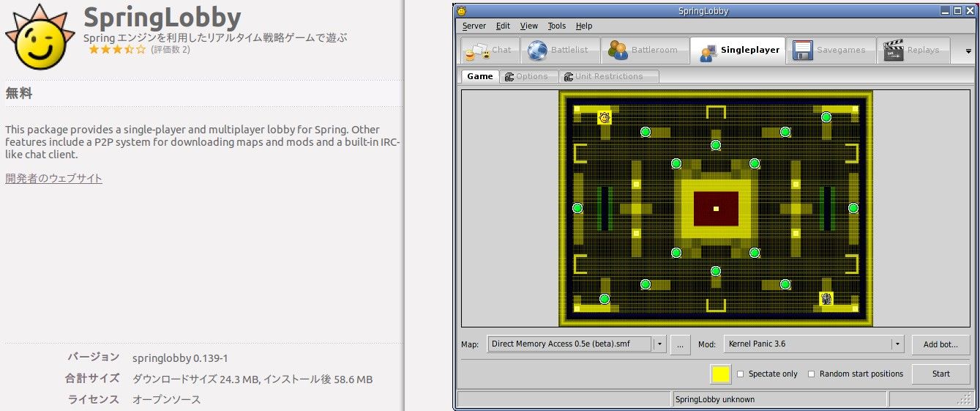Image resolution: width=980 pixels, height=411 pixels.
Task: Click the player start icon at the map's top-left
Action: tap(605, 117)
